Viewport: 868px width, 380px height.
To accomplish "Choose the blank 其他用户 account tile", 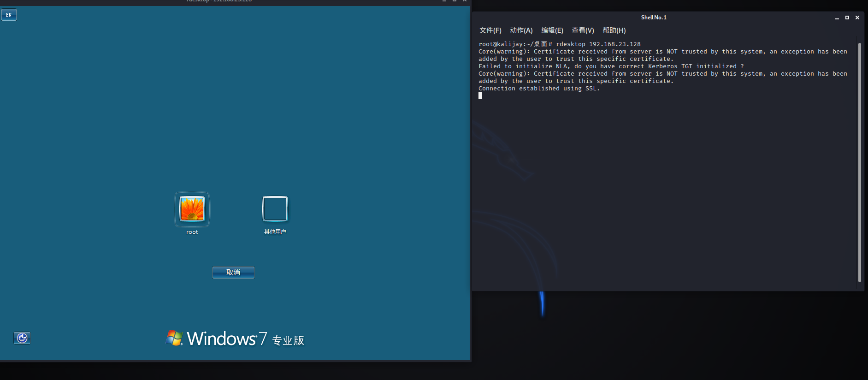I will pyautogui.click(x=275, y=209).
